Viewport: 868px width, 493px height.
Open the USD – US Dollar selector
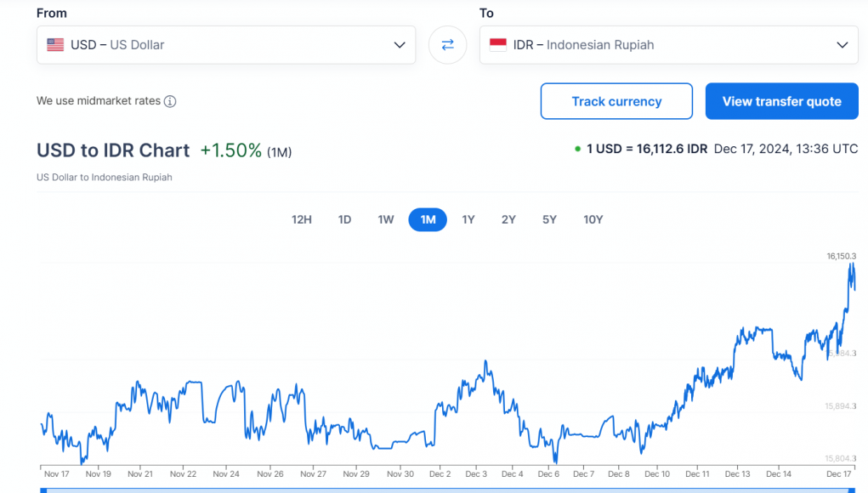click(x=225, y=45)
